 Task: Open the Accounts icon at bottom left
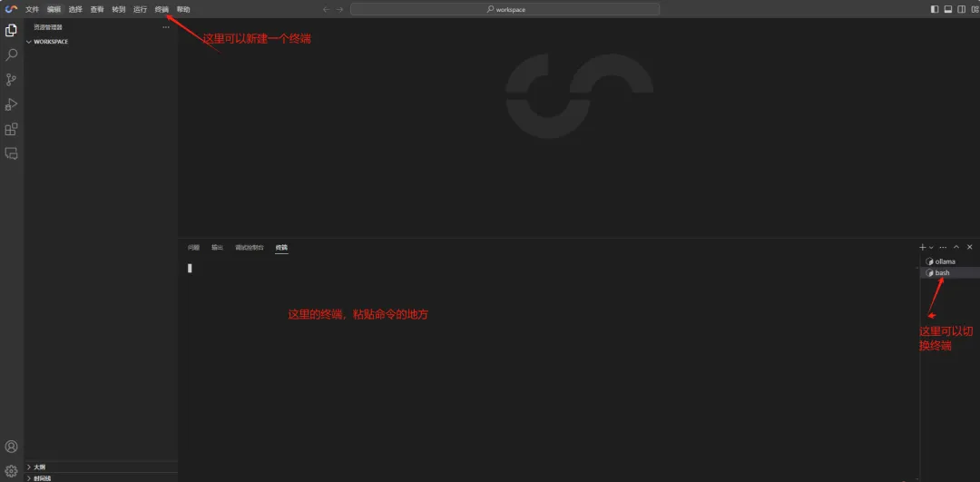[11, 447]
